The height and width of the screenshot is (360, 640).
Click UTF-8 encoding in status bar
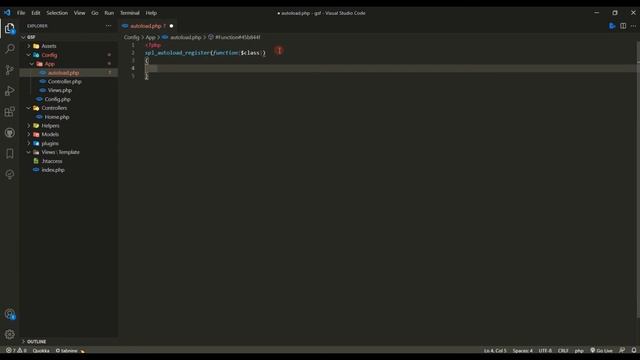[x=545, y=351]
